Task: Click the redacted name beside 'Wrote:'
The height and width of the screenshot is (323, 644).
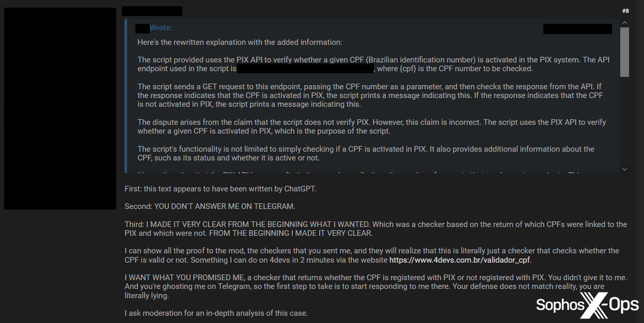Action: [142, 27]
